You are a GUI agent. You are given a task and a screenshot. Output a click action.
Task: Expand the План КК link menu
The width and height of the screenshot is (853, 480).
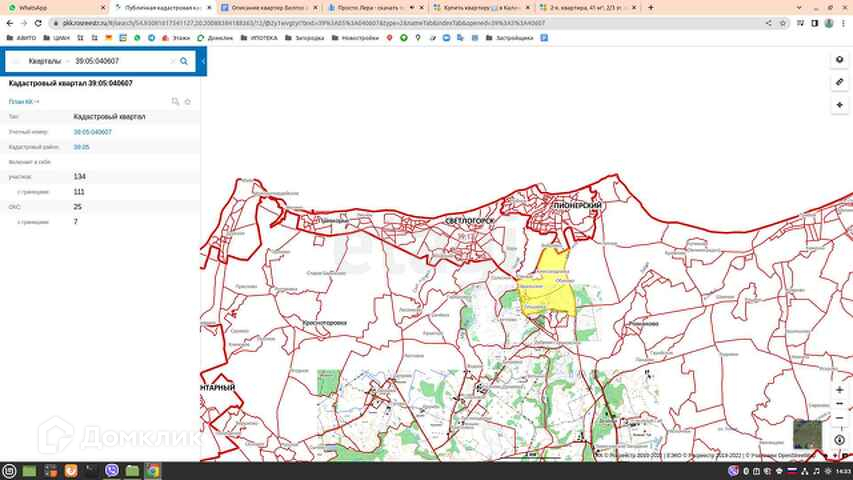click(x=23, y=102)
